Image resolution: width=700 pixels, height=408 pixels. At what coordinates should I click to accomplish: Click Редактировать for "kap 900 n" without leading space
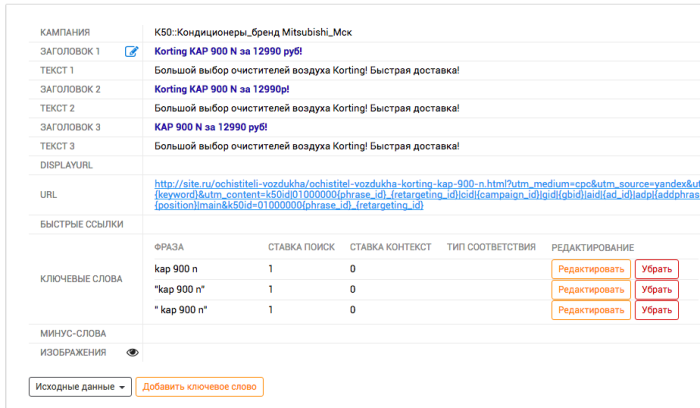591,290
